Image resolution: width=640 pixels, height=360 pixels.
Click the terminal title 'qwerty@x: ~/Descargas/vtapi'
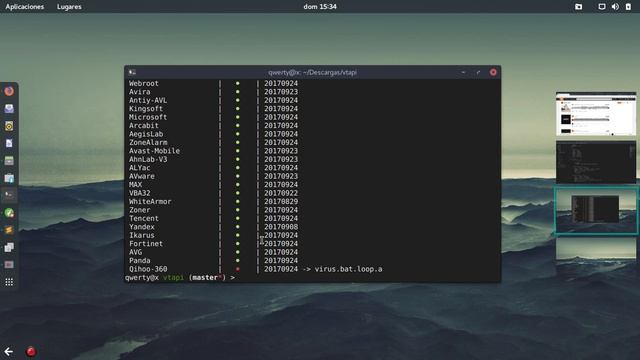coord(312,72)
